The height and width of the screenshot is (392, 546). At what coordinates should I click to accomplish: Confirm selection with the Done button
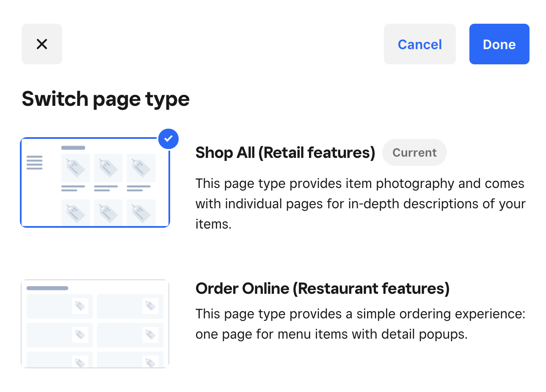[x=499, y=44]
